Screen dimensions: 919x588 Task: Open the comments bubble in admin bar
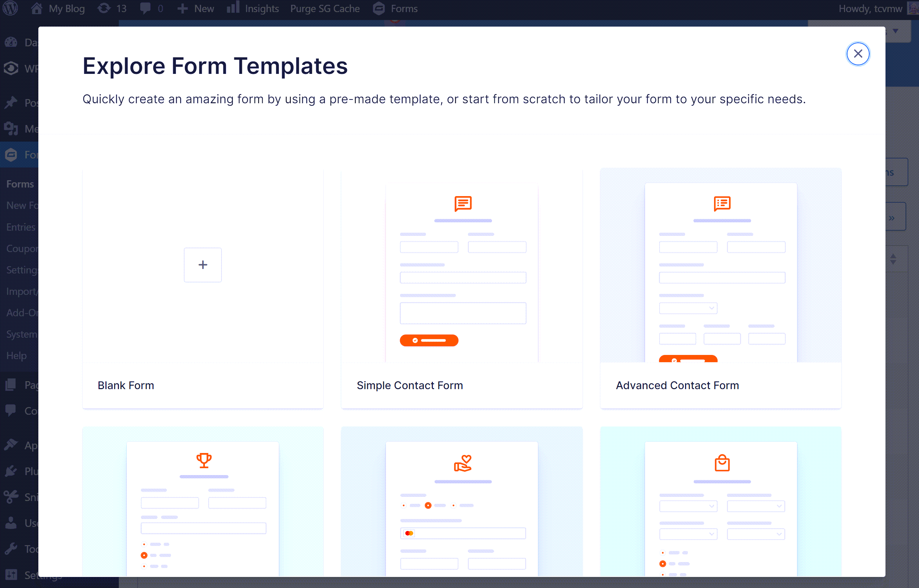[145, 8]
